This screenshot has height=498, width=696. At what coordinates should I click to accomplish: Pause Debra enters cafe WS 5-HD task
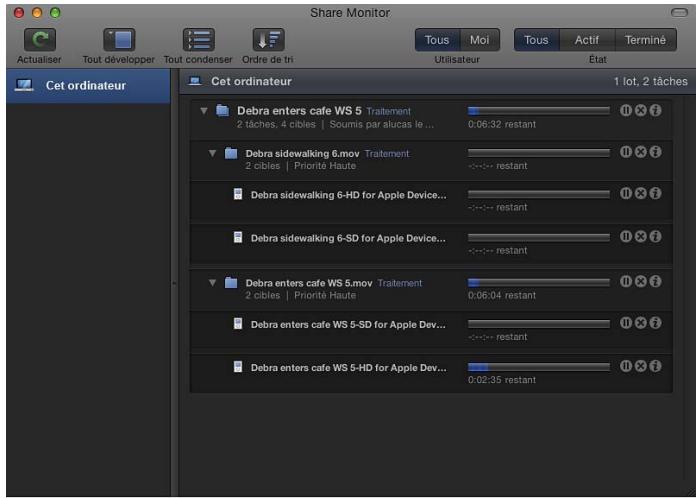626,366
